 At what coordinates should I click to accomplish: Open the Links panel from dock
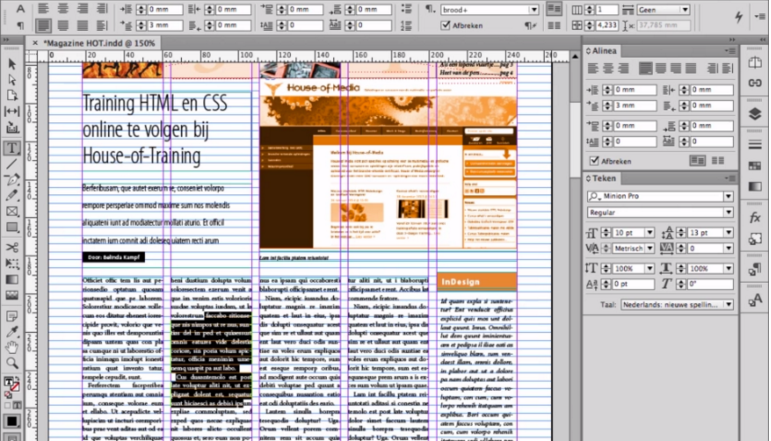tap(755, 83)
